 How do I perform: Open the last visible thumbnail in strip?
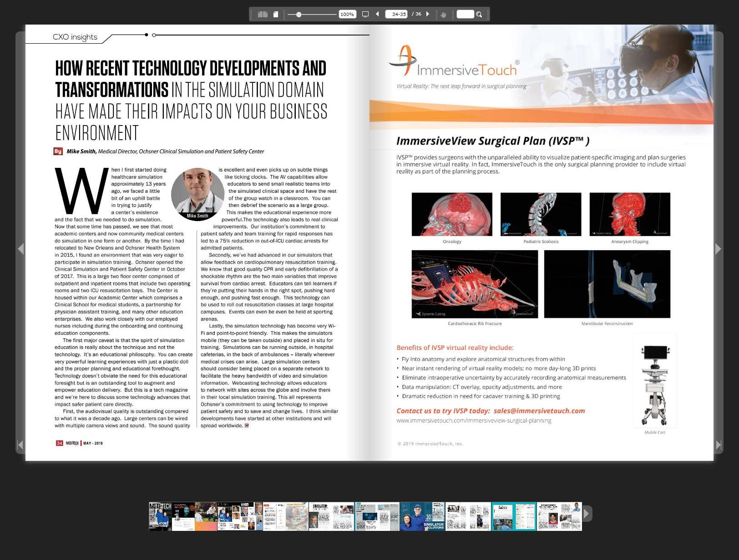pos(560,516)
